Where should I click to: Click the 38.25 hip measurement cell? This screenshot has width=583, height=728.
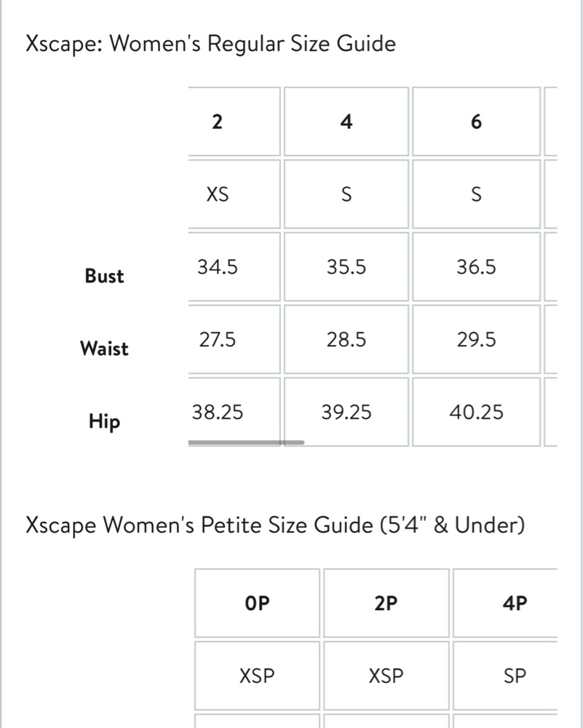click(x=234, y=412)
